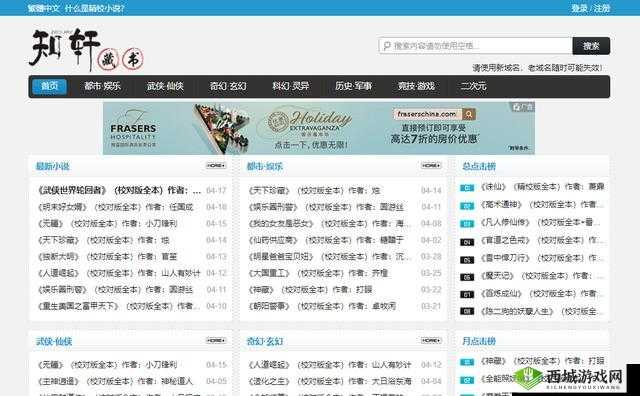Click the magnifier icon inside the search box
The height and width of the screenshot is (396, 640).
[387, 46]
